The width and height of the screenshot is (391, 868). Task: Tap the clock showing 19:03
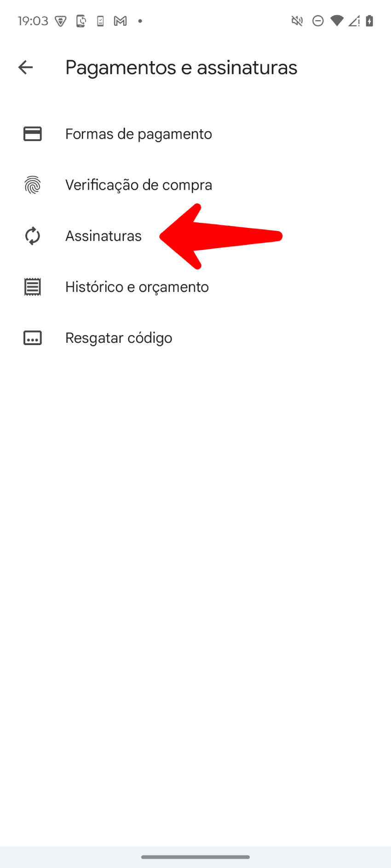(x=33, y=21)
